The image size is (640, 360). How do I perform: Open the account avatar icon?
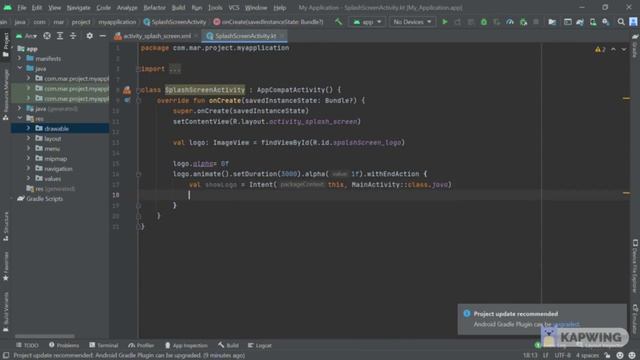coord(633,22)
